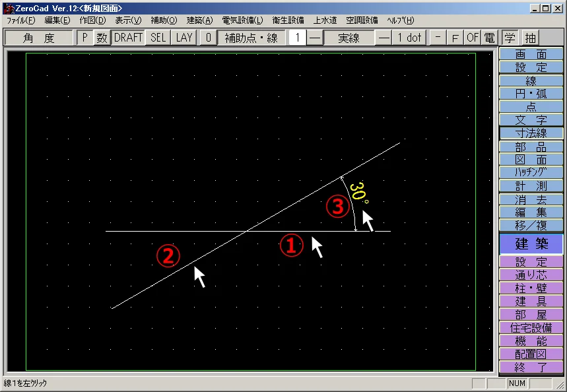The height and width of the screenshot is (392, 567).
Task: Click the 学 toolbar button
Action: (510, 38)
